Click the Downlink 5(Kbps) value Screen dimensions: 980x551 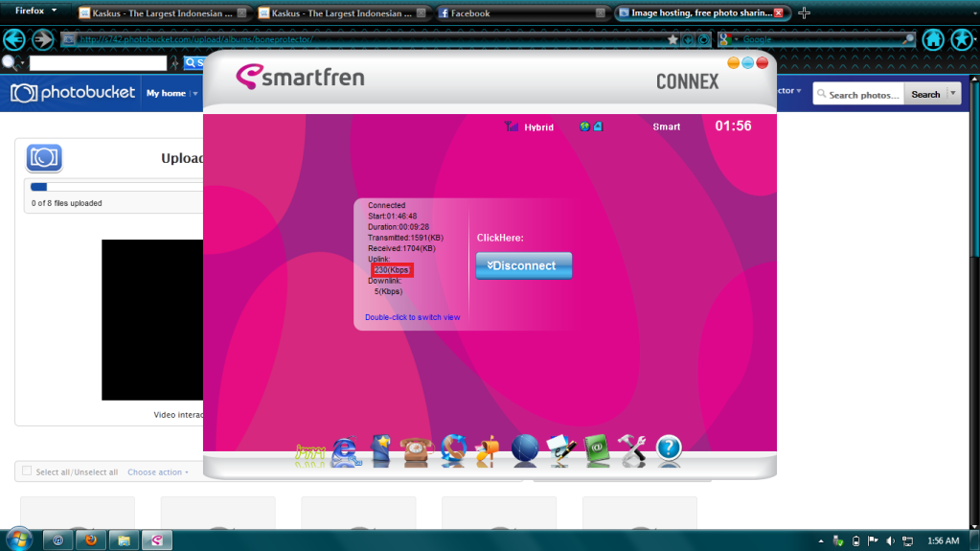click(388, 291)
